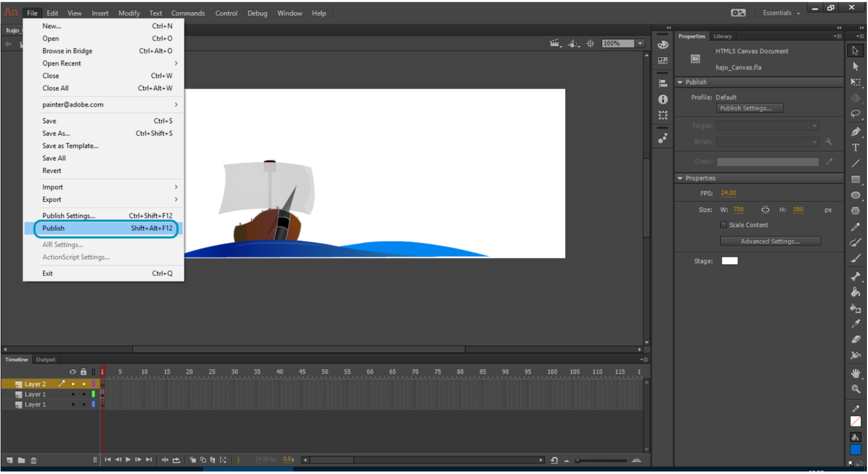This screenshot has height=474, width=868.
Task: Choose the Oval tool
Action: tap(855, 195)
